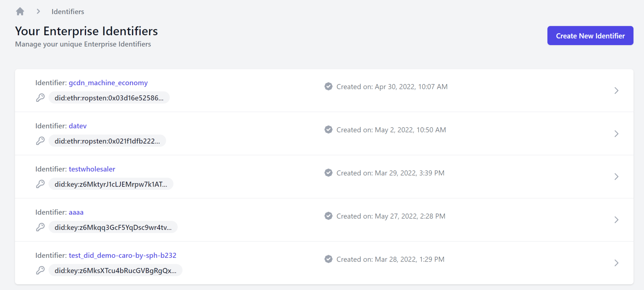This screenshot has height=290, width=644.
Task: Open aaaa identifier via right chevron
Action: (616, 220)
